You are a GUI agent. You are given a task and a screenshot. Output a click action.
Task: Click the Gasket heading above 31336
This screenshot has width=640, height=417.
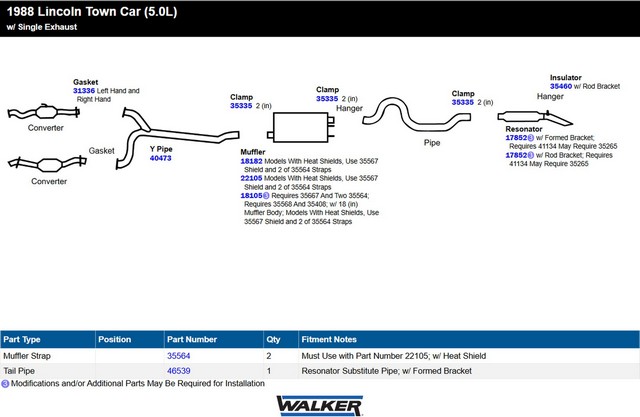(85, 82)
